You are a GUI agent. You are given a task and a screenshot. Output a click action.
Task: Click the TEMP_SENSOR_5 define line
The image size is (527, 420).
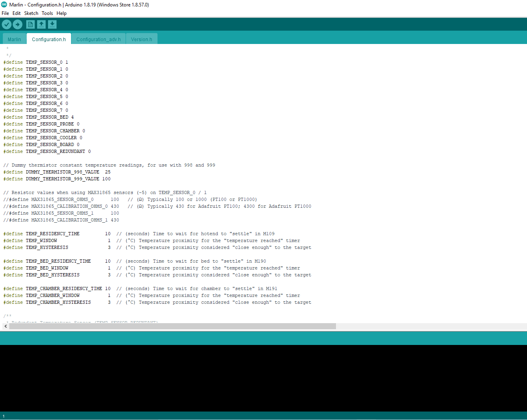36,96
